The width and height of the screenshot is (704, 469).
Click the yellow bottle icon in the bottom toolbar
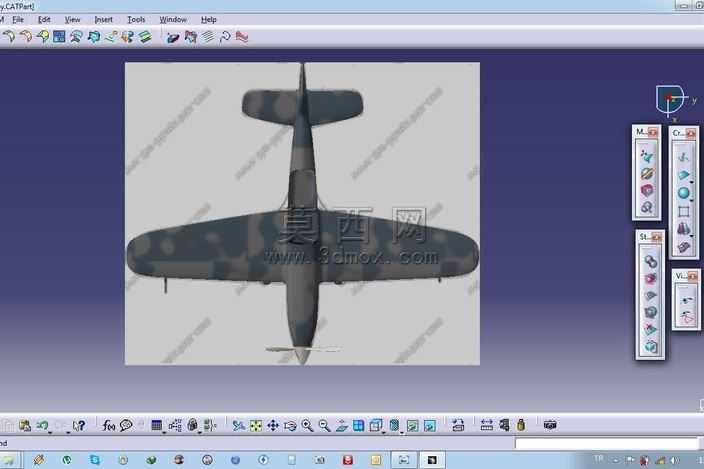pos(521,425)
